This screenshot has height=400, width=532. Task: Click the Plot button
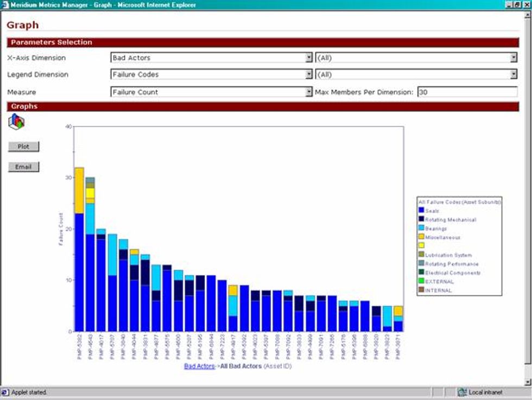(23, 147)
